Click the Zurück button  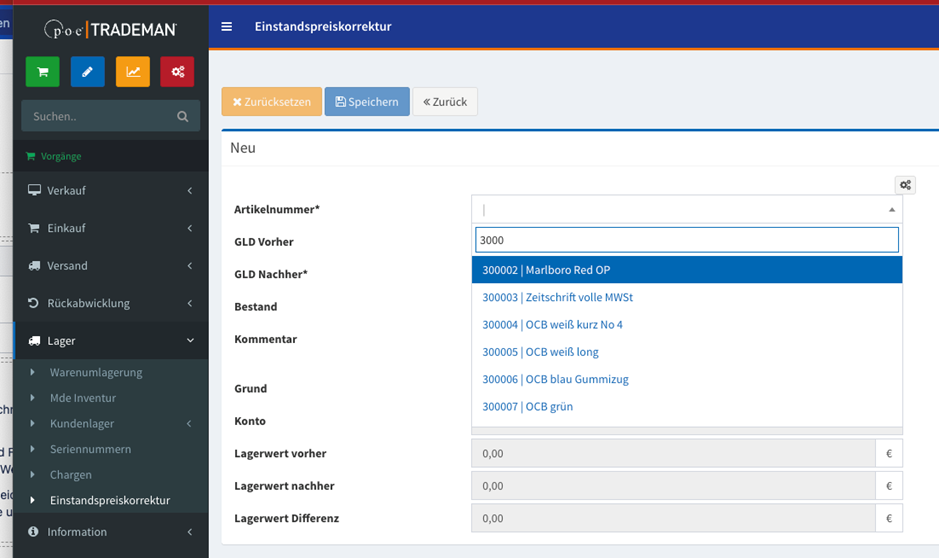point(445,102)
